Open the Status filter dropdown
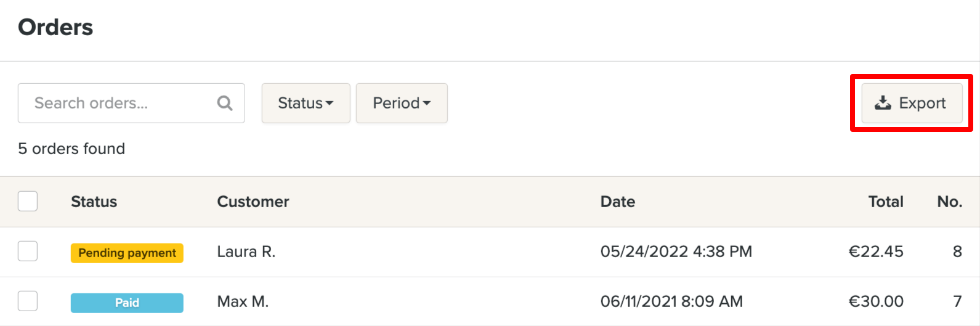Image resolution: width=980 pixels, height=326 pixels. (x=306, y=103)
